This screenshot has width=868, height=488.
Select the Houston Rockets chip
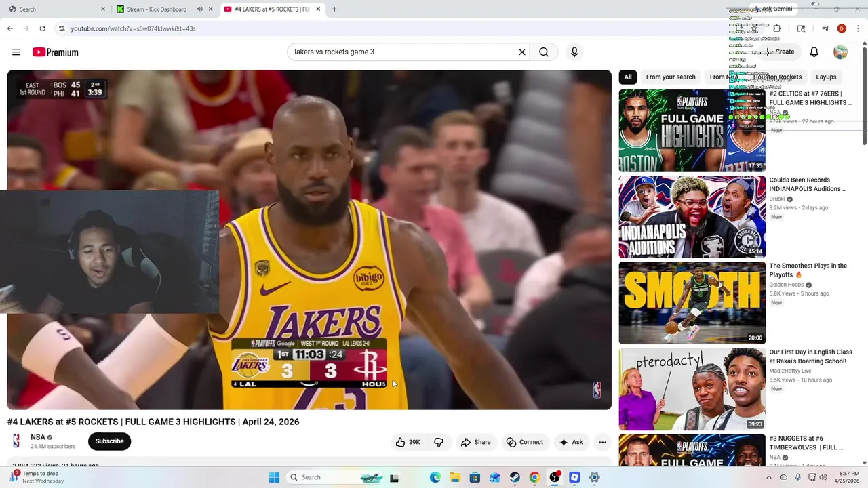point(777,77)
